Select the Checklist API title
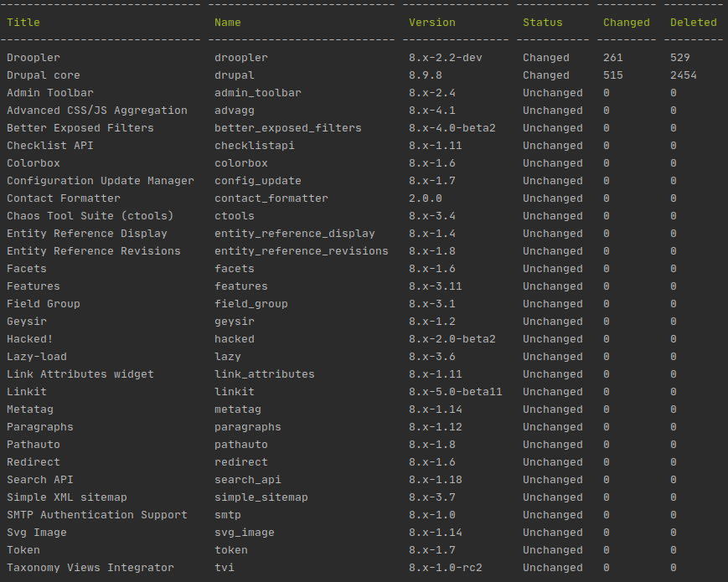Viewport: 728px width, 582px height. pos(50,146)
